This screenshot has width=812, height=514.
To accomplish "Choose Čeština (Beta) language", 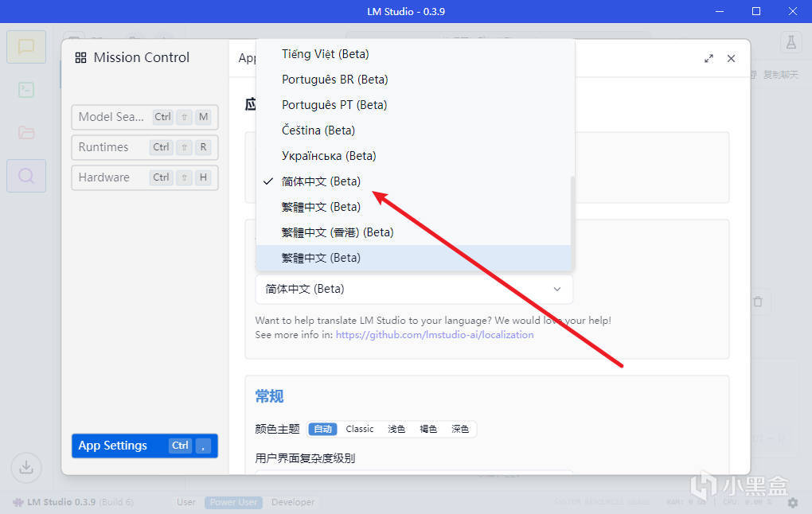I will coord(413,130).
